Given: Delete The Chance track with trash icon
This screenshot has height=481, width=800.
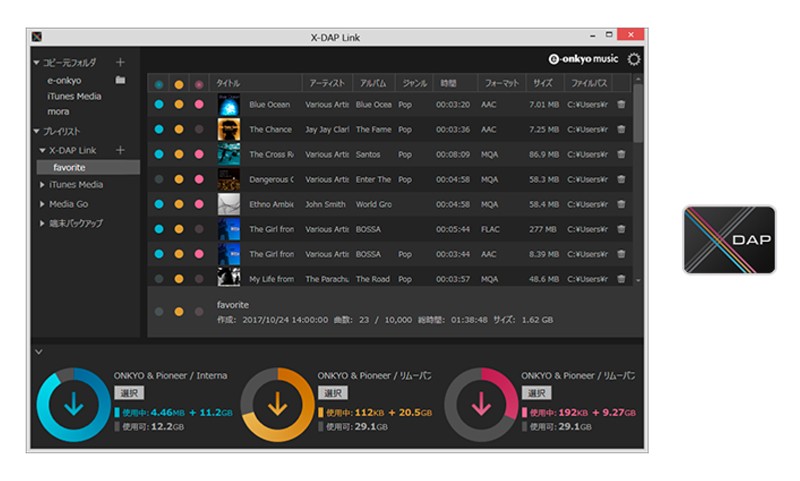Looking at the screenshot, I should click(x=621, y=129).
